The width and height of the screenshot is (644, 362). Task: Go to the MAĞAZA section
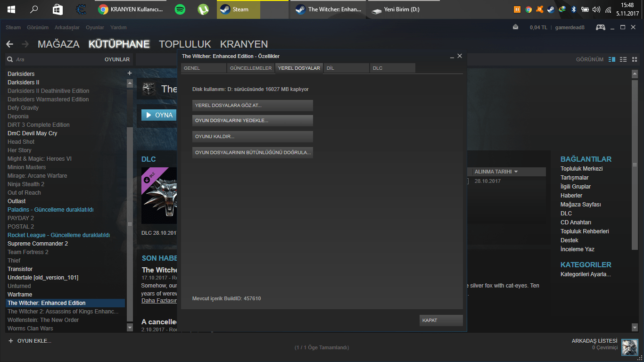coord(58,44)
